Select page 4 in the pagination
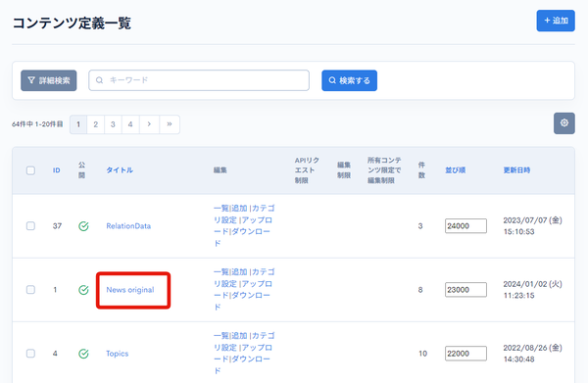The image size is (588, 383). pos(130,124)
